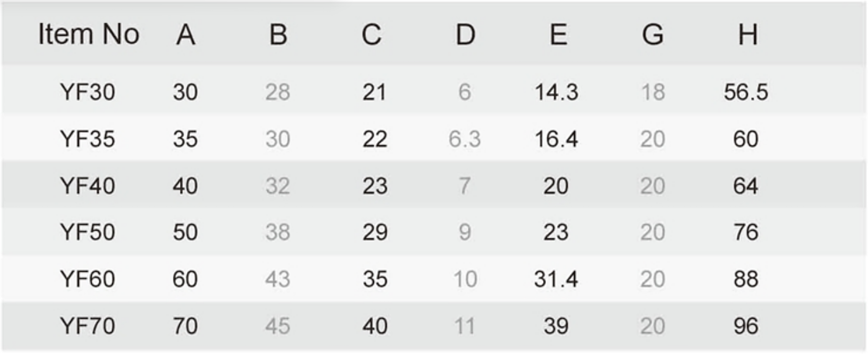Select the 6.3 value in column D
Screen dimensions: 868x354
pos(465,138)
